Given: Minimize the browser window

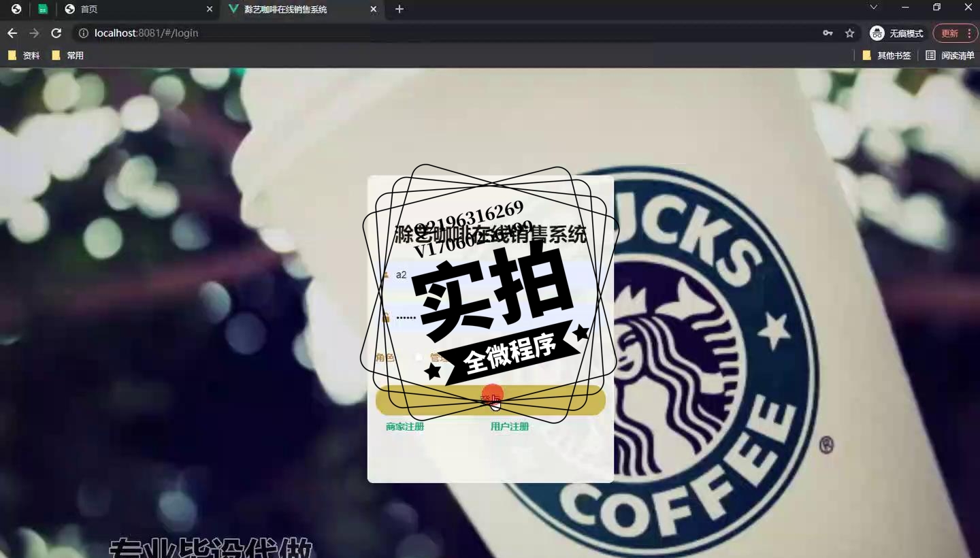Looking at the screenshot, I should click(x=905, y=7).
